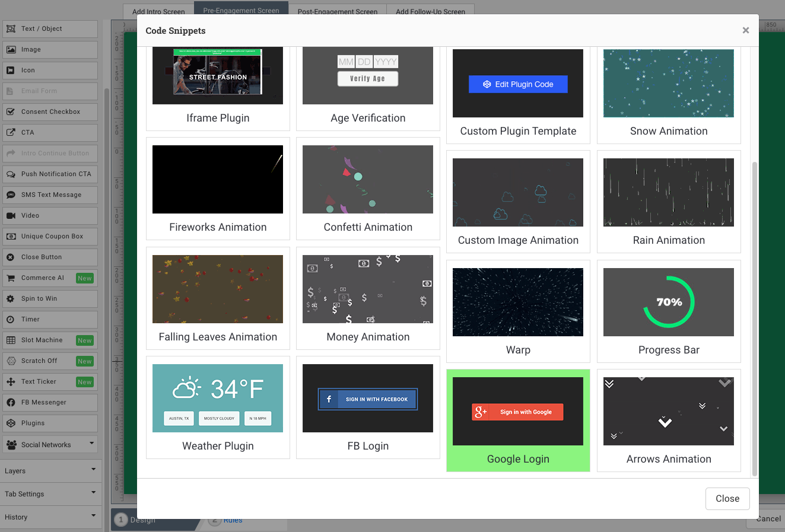Select the FB Messenger icon
The height and width of the screenshot is (532, 785).
click(11, 403)
